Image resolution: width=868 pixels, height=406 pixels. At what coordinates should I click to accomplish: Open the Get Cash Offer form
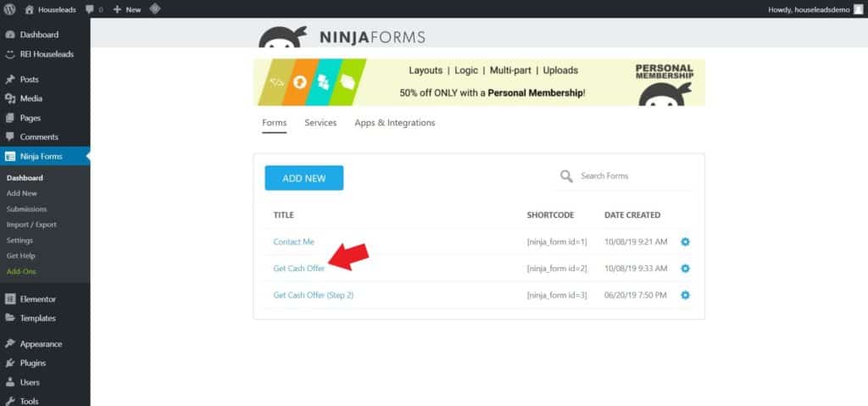299,268
